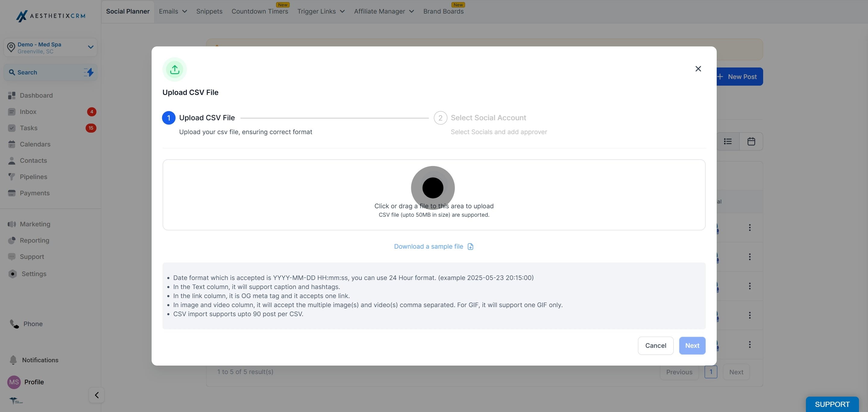
Task: Open the fourth post row's three-dot menu
Action: pos(750,315)
